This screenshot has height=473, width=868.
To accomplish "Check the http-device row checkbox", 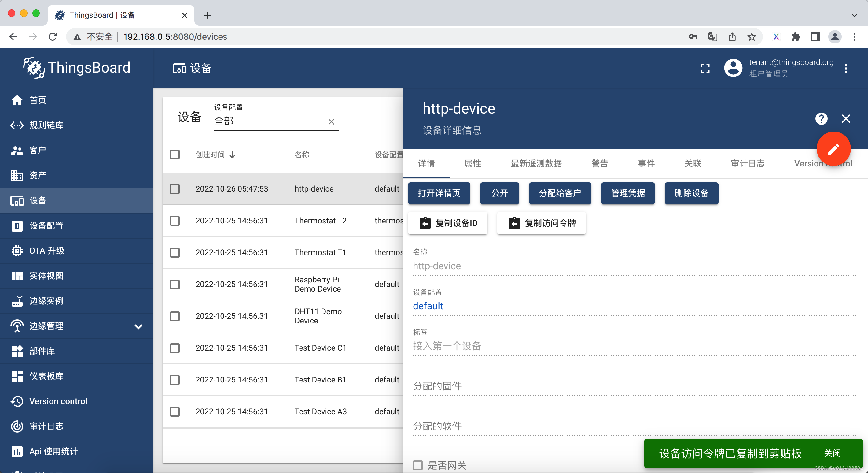I will [175, 189].
